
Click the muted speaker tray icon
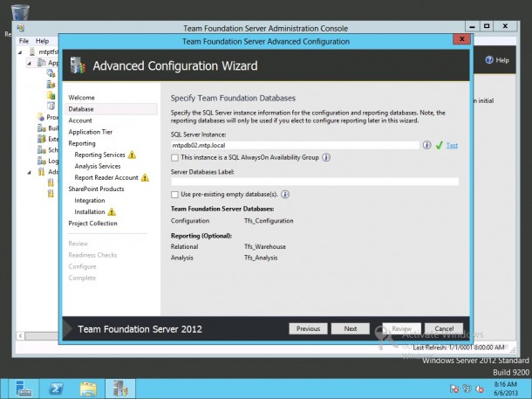coord(480,389)
